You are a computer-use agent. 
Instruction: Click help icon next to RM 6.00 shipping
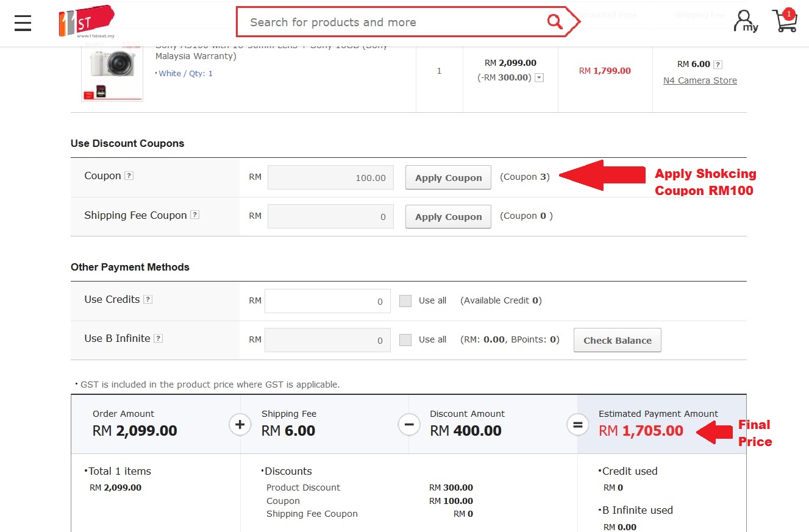(718, 65)
